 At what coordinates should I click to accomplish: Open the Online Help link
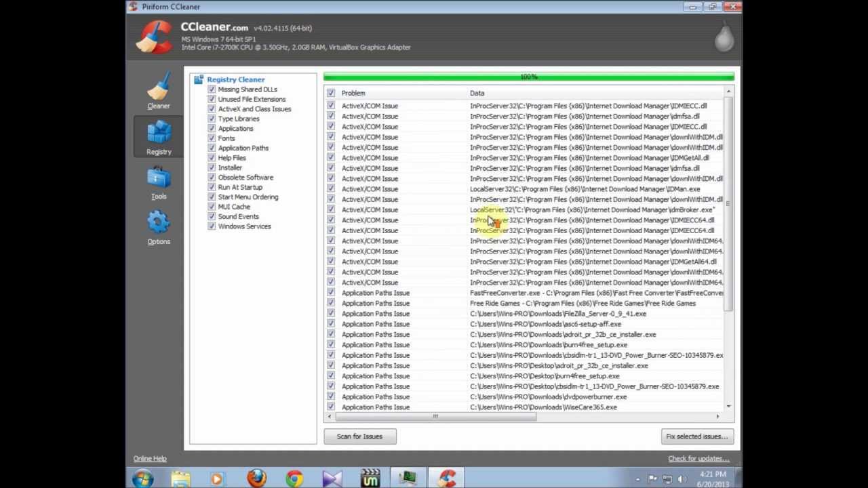[150, 459]
